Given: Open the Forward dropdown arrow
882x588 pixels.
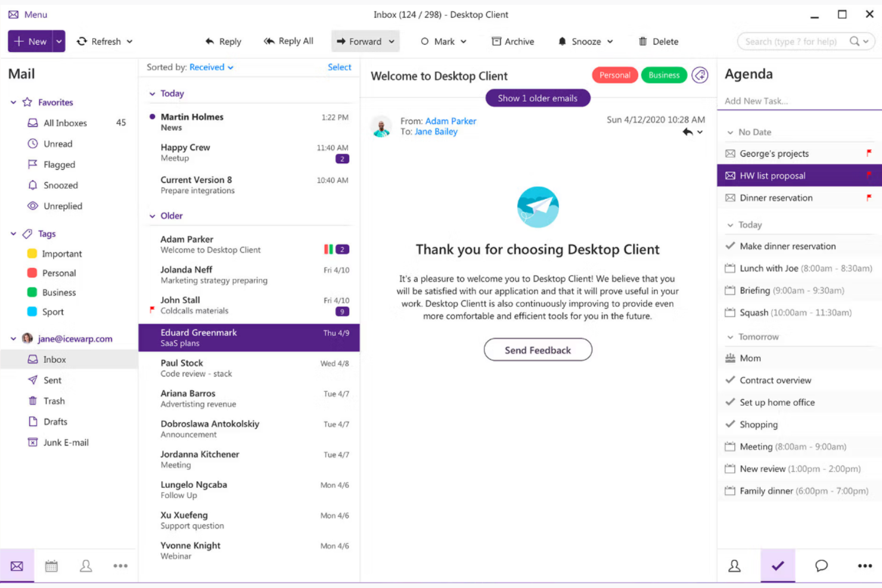Looking at the screenshot, I should [392, 42].
